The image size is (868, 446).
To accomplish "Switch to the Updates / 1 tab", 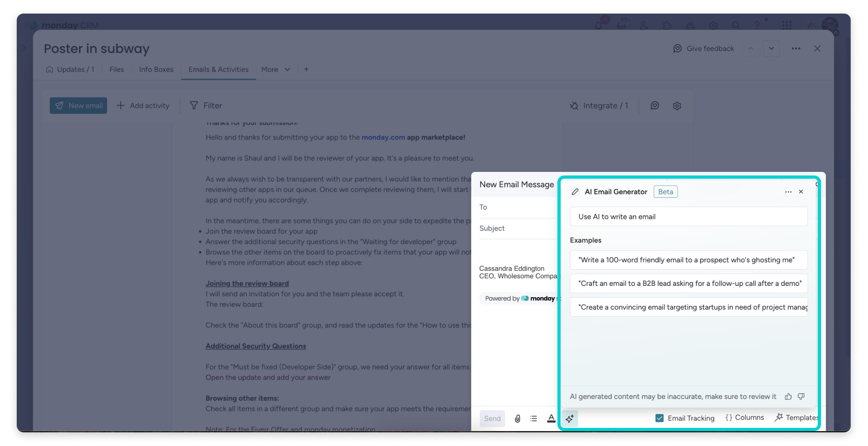I will point(70,69).
